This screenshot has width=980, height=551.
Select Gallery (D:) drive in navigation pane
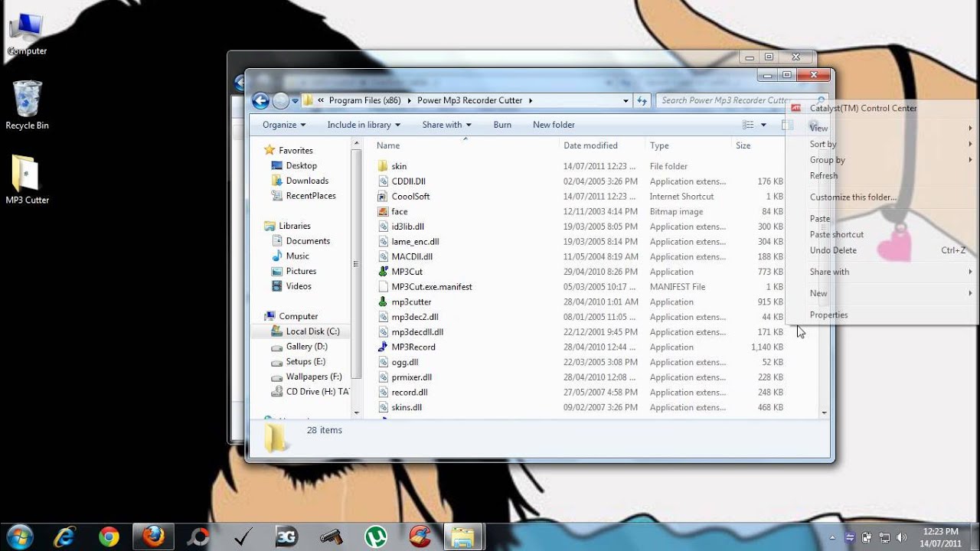pyautogui.click(x=306, y=347)
